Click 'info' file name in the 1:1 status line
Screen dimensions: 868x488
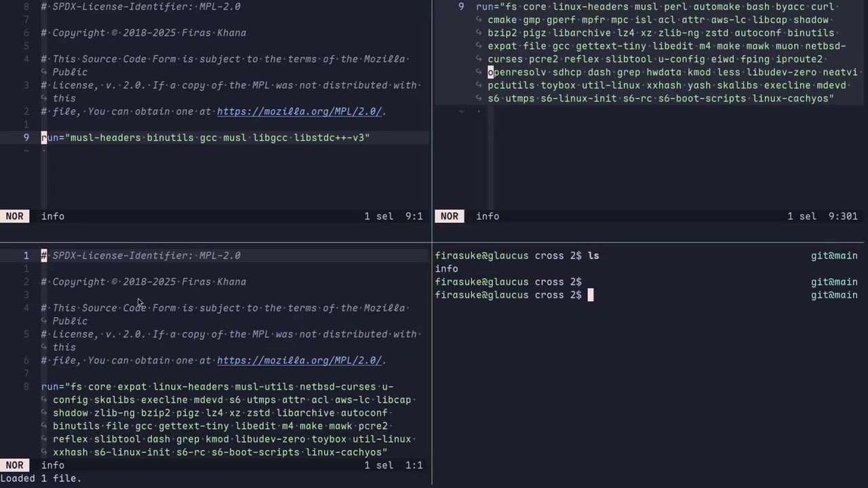point(53,465)
